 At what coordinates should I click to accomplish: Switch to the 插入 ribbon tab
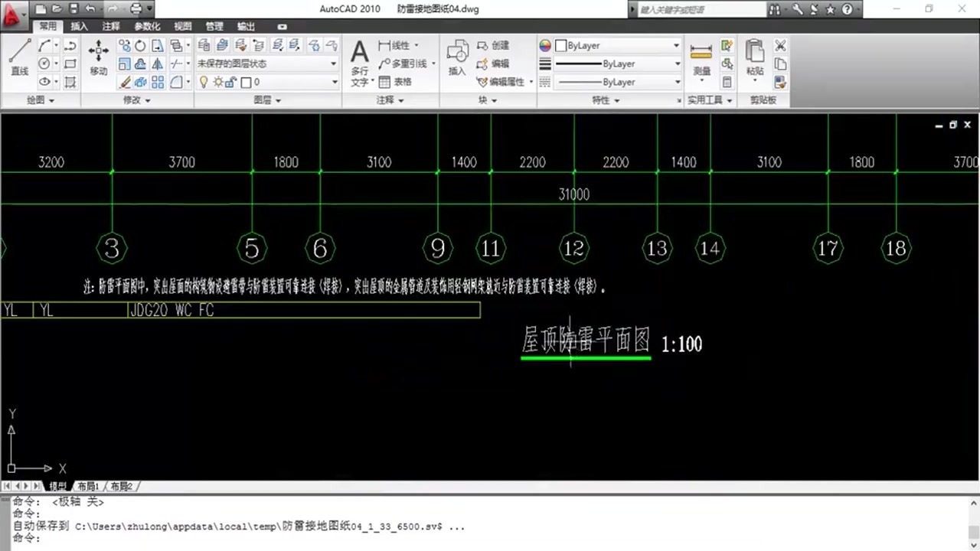(x=80, y=26)
